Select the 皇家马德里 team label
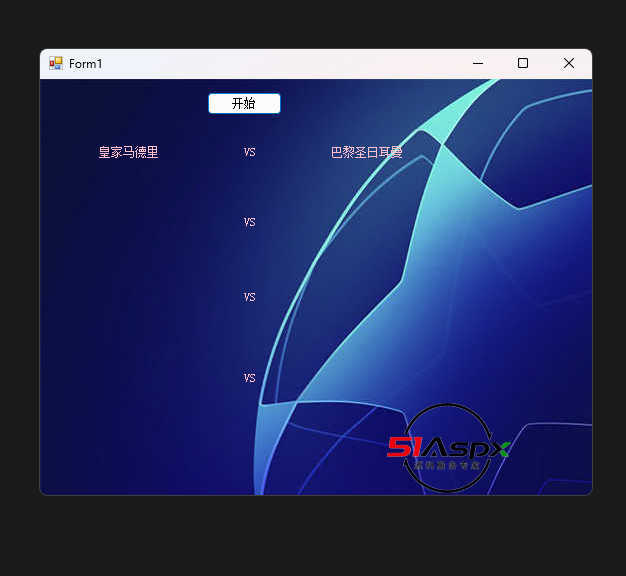Viewport: 626px width, 576px height. pyautogui.click(x=129, y=152)
